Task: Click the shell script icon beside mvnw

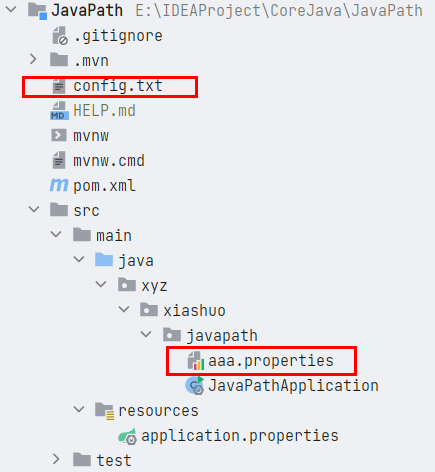Action: coord(59,135)
